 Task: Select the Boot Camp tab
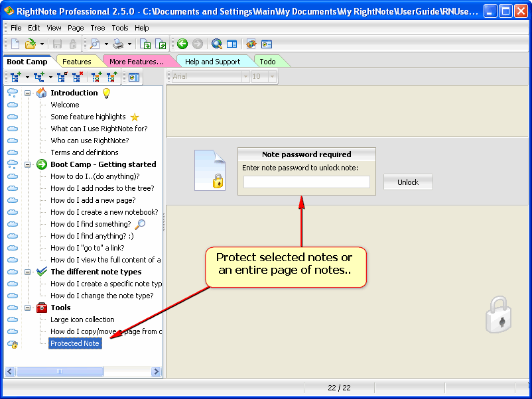(x=27, y=62)
